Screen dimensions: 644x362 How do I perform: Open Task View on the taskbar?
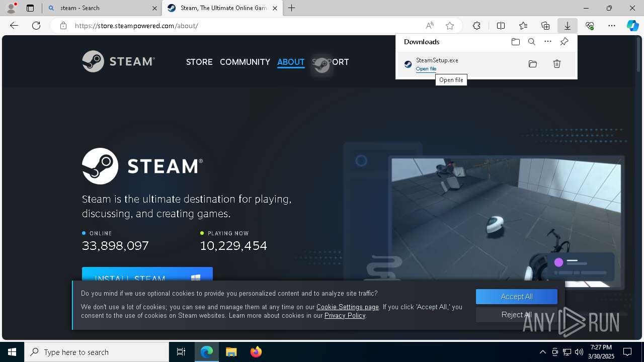(181, 352)
